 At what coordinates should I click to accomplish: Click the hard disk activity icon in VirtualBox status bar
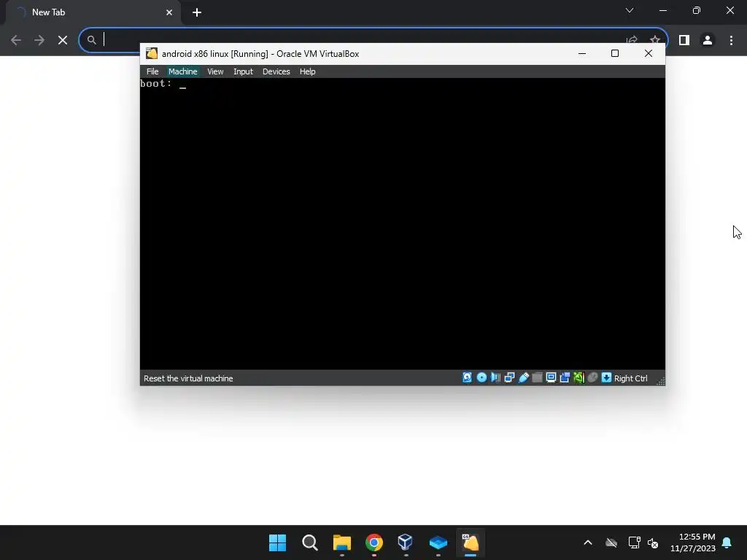(467, 378)
